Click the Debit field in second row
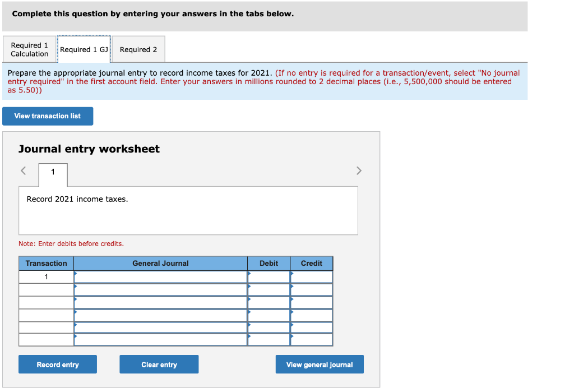Image resolution: width=574 pixels, height=392 pixels. click(x=269, y=290)
